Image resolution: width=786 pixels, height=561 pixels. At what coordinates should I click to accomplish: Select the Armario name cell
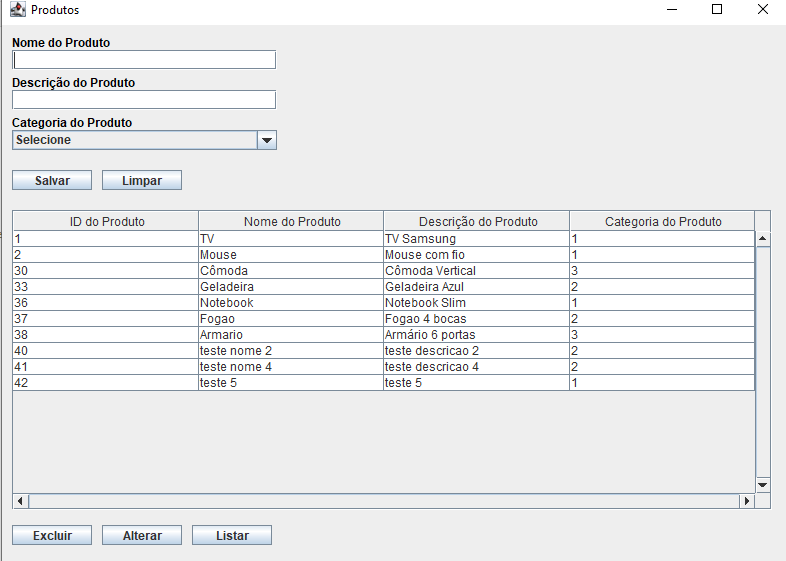[x=291, y=335]
